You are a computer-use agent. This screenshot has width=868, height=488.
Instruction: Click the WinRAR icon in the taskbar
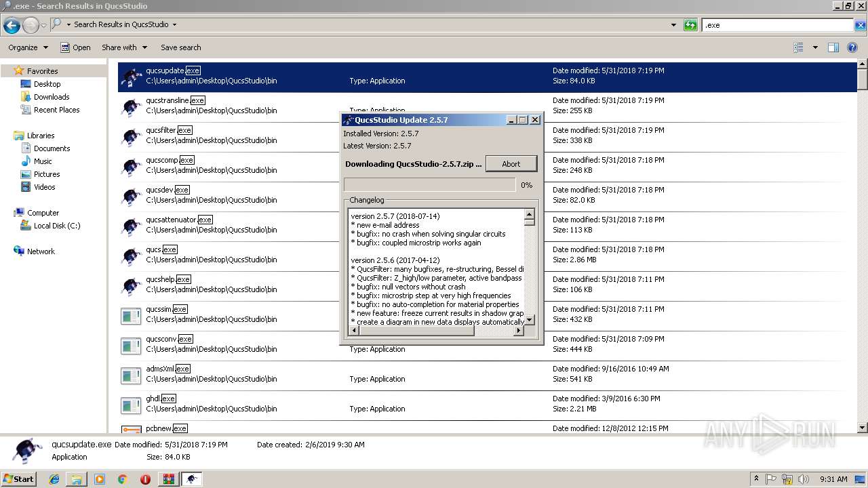point(168,479)
